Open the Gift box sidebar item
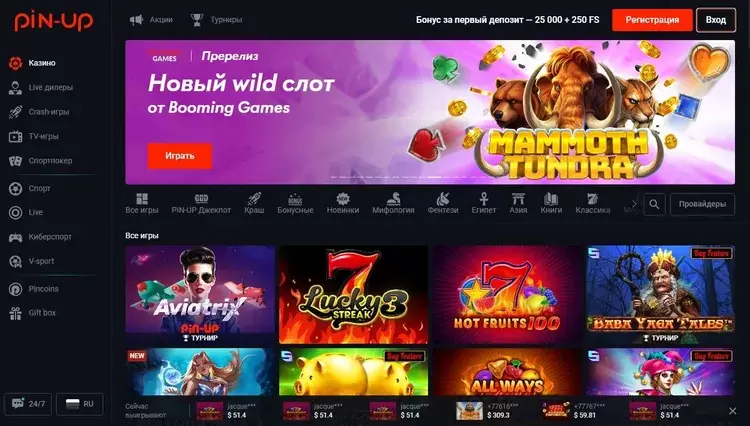The width and height of the screenshot is (750, 426). pyautogui.click(x=32, y=313)
